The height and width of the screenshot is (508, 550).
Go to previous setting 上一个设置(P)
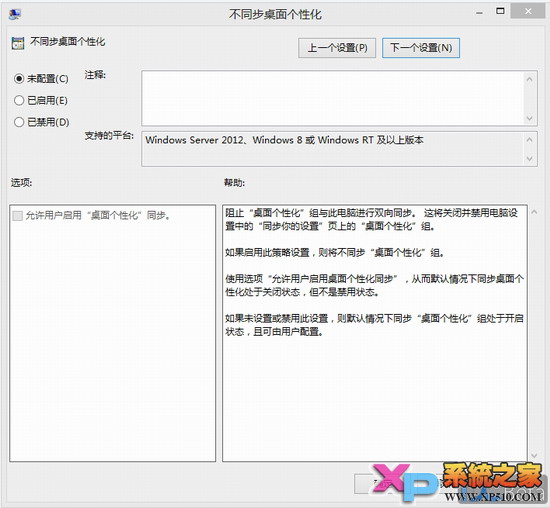(337, 48)
